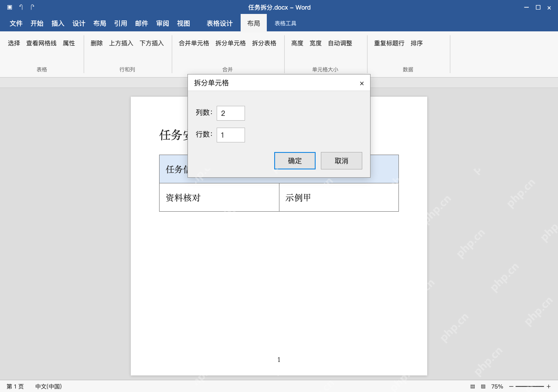Open the 设计 tab
The width and height of the screenshot is (558, 392).
pyautogui.click(x=79, y=24)
